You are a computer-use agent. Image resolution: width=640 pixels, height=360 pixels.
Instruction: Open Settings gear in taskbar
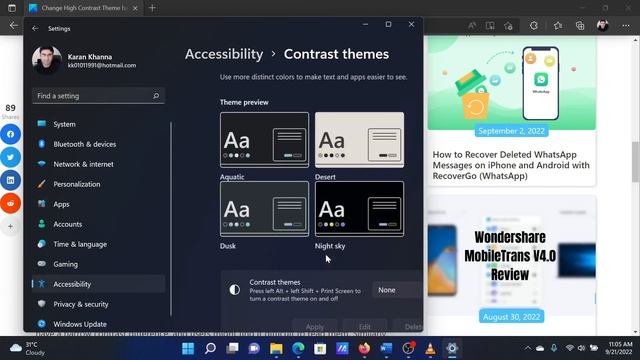[x=452, y=349]
